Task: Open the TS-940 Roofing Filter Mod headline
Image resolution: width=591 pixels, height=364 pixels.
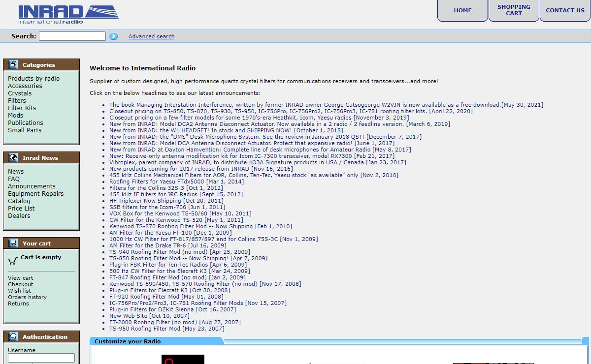Action: pos(180,252)
